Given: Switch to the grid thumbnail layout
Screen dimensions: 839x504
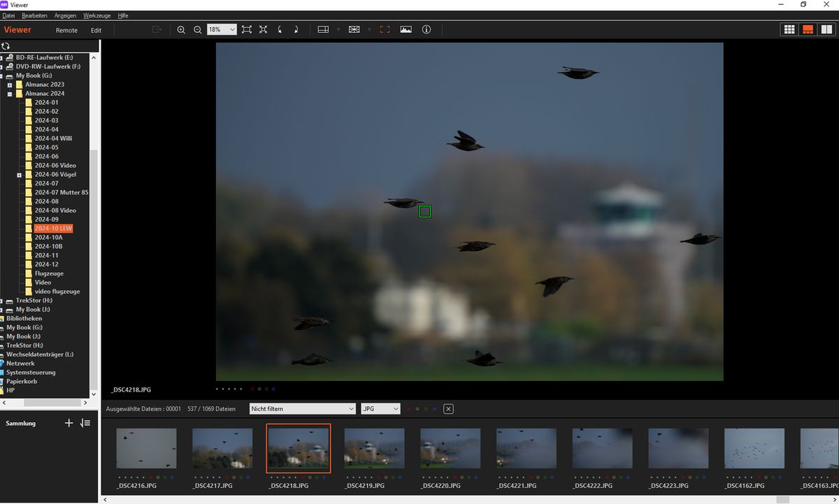Looking at the screenshot, I should pyautogui.click(x=789, y=29).
